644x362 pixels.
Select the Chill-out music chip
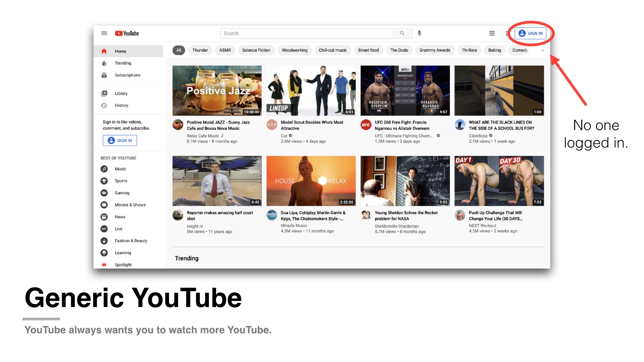click(333, 50)
